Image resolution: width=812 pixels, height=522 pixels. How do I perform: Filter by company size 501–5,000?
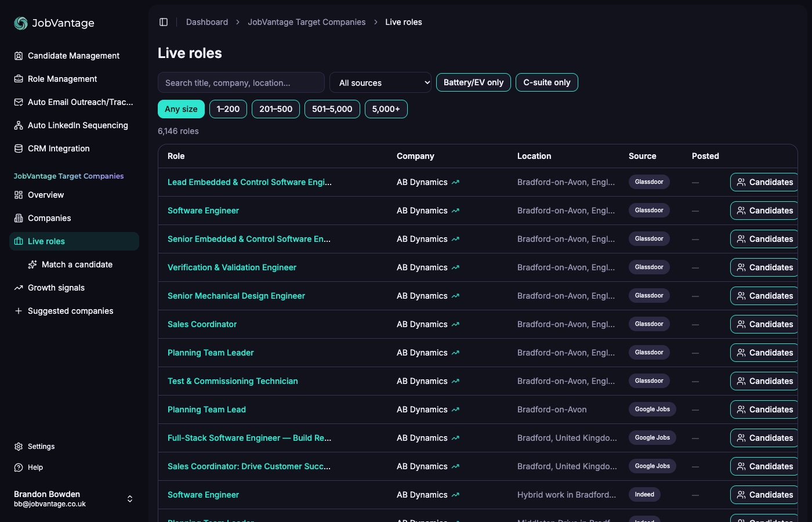[x=332, y=109]
